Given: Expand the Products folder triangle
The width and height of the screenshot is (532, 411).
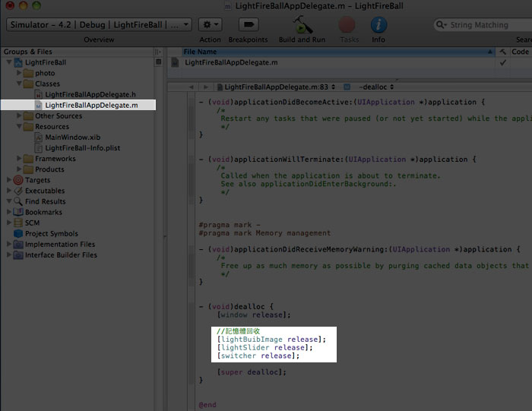Looking at the screenshot, I should [19, 169].
